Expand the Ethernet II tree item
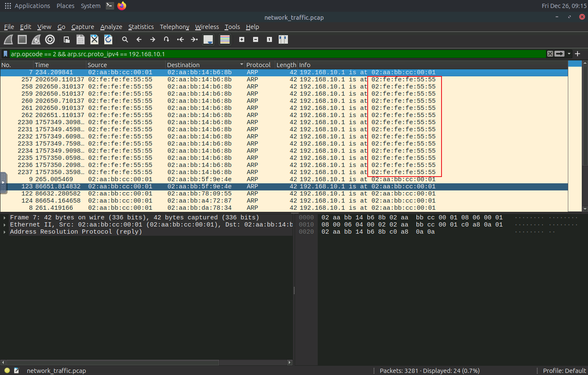This screenshot has height=375, width=588. point(5,225)
